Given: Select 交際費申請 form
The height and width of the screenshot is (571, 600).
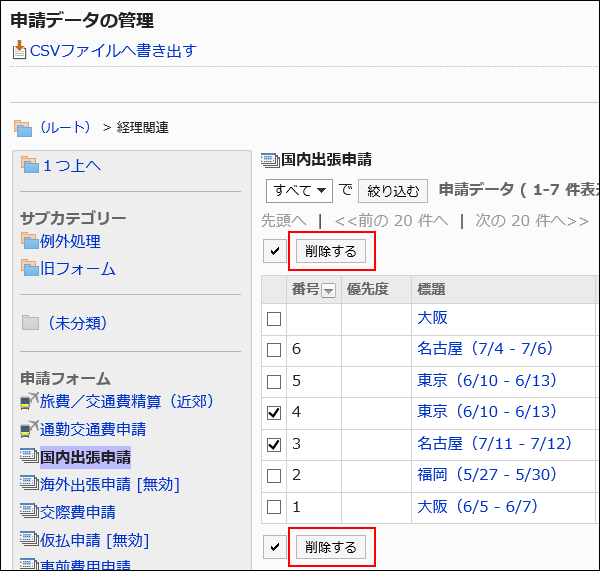Looking at the screenshot, I should (x=78, y=512).
